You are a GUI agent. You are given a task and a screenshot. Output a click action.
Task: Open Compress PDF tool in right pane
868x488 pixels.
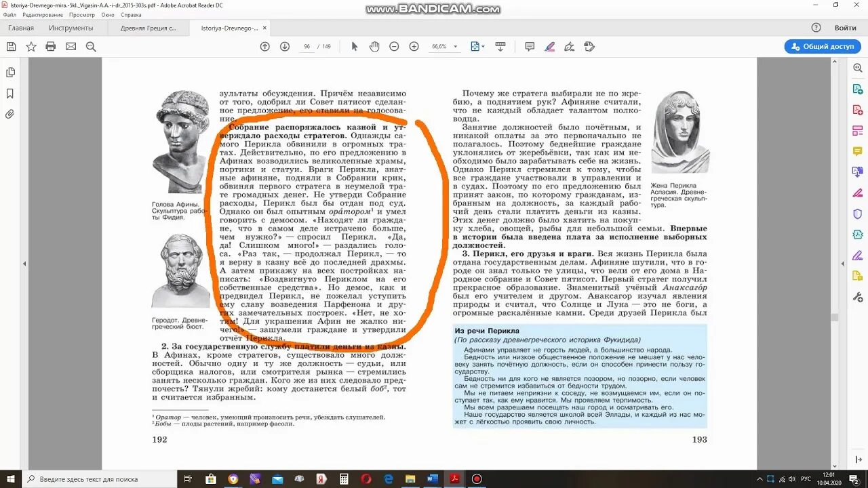click(x=857, y=235)
